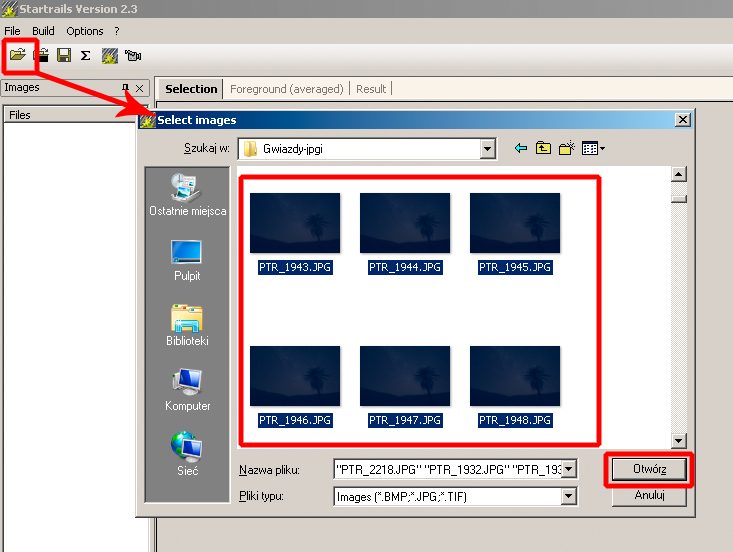Click the Open dark frames icon

[x=42, y=56]
